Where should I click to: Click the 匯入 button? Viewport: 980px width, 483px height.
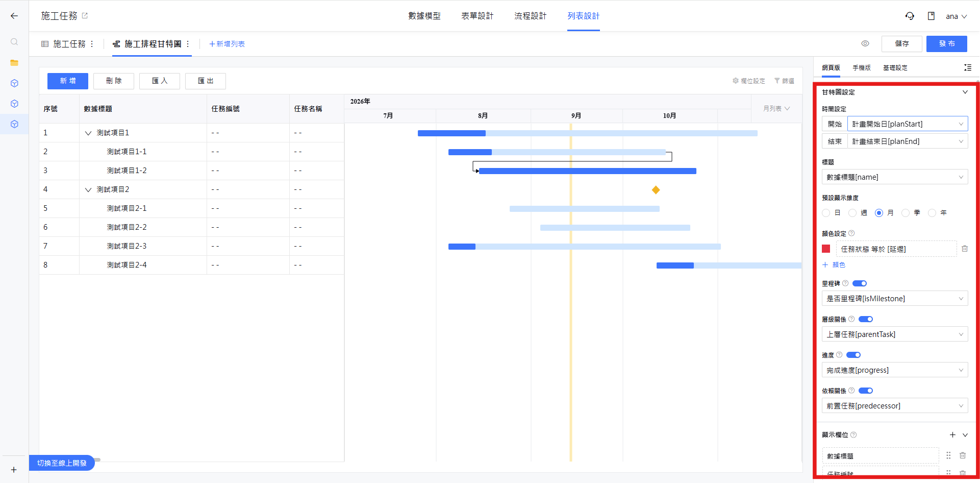160,81
